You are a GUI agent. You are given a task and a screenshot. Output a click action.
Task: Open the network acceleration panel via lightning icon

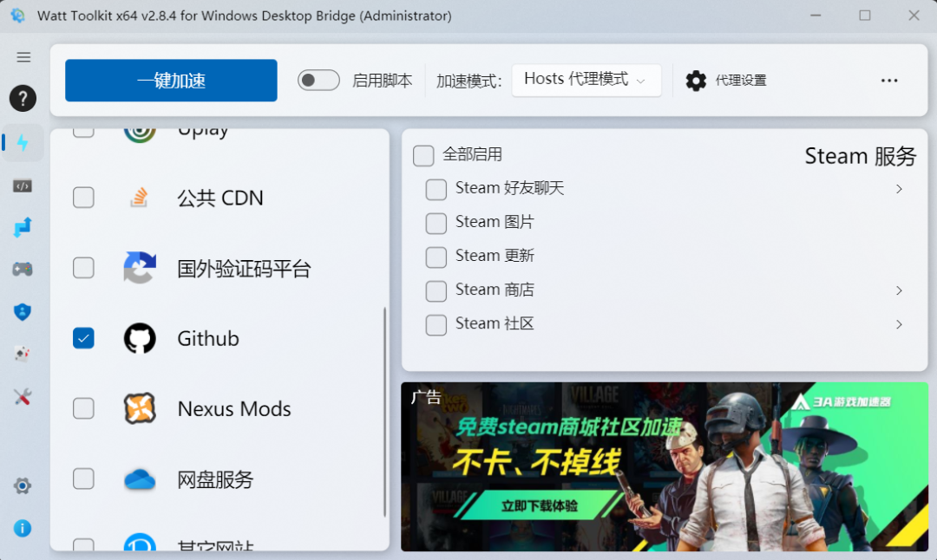point(23,142)
